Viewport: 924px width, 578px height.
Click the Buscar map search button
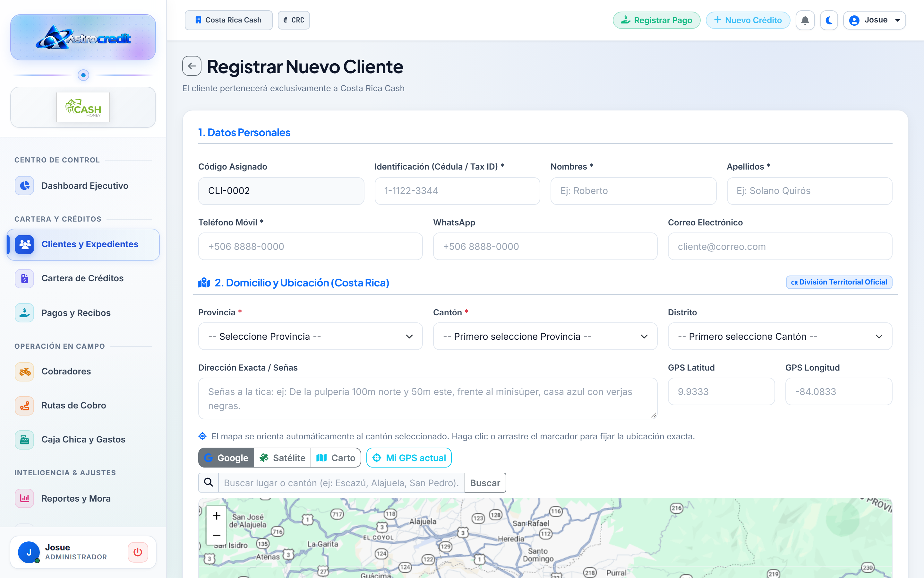(x=485, y=482)
